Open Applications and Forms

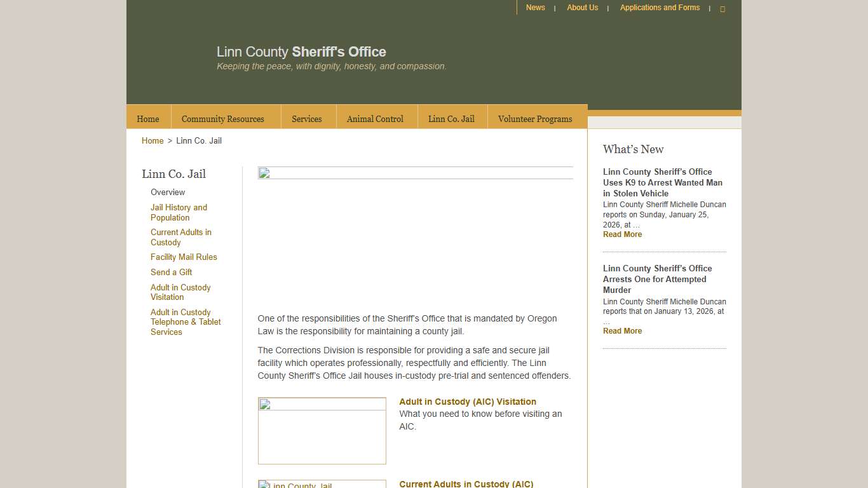coord(660,8)
